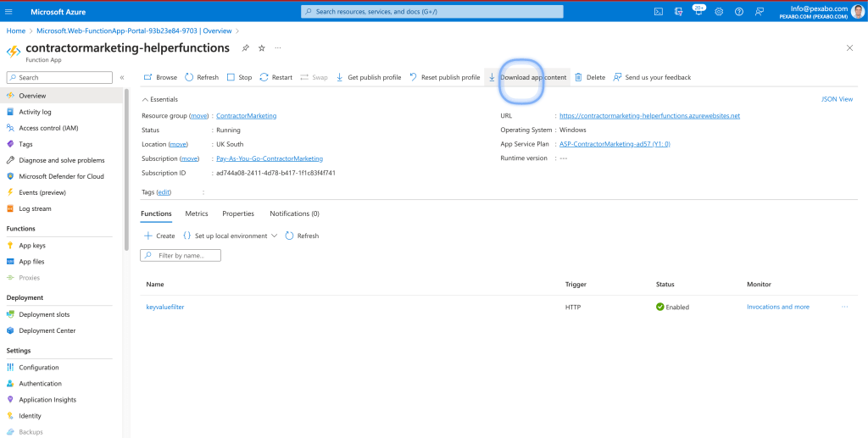Open the Directories and subscriptions filter icon
The width and height of the screenshot is (868, 438).
click(679, 12)
